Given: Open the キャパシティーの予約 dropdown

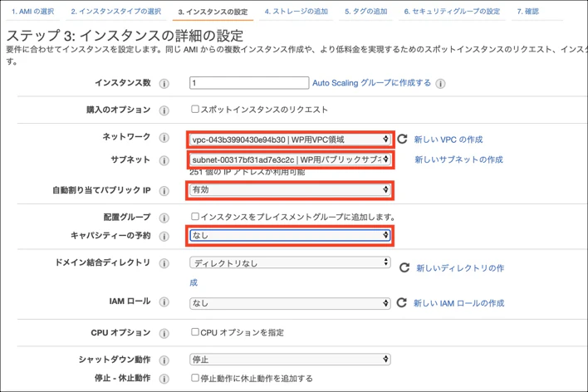Looking at the screenshot, I should pyautogui.click(x=290, y=235).
